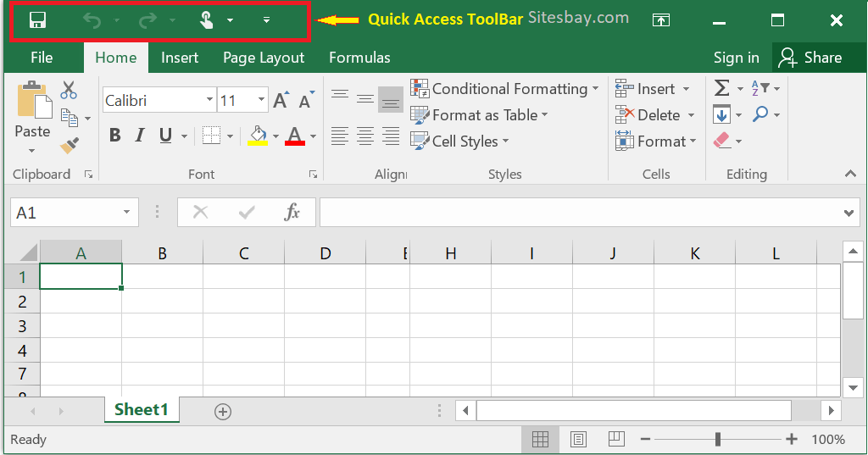
Task: Switch to Page Layout view icon
Action: [x=578, y=440]
